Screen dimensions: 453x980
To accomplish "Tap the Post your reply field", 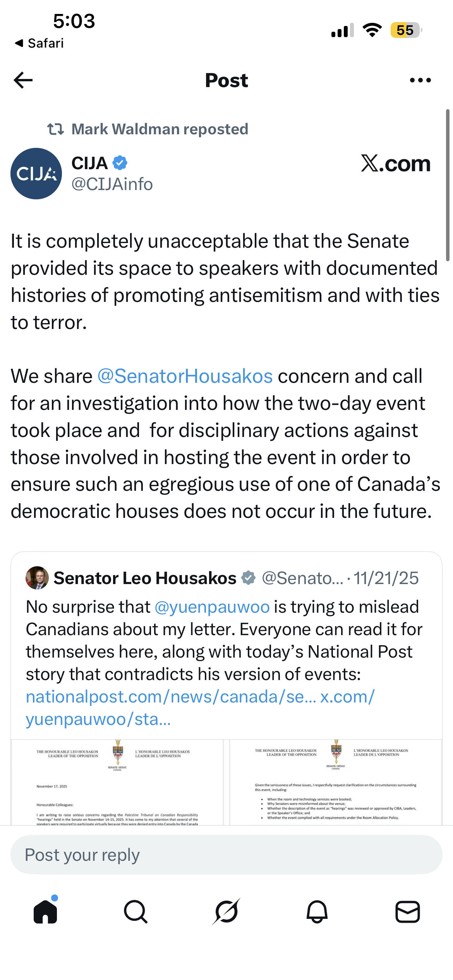I will pyautogui.click(x=226, y=855).
